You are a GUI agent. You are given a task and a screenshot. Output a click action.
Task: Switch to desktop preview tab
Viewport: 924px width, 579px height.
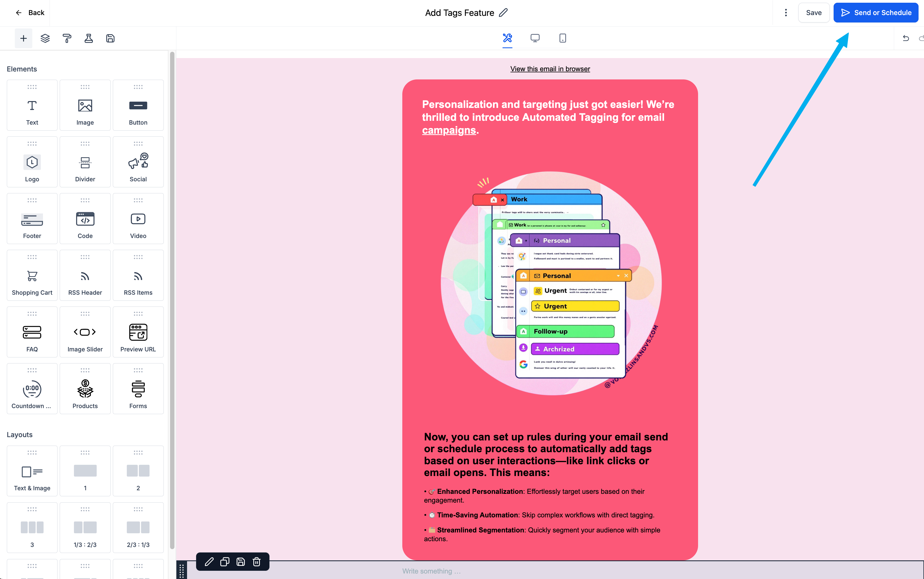535,38
